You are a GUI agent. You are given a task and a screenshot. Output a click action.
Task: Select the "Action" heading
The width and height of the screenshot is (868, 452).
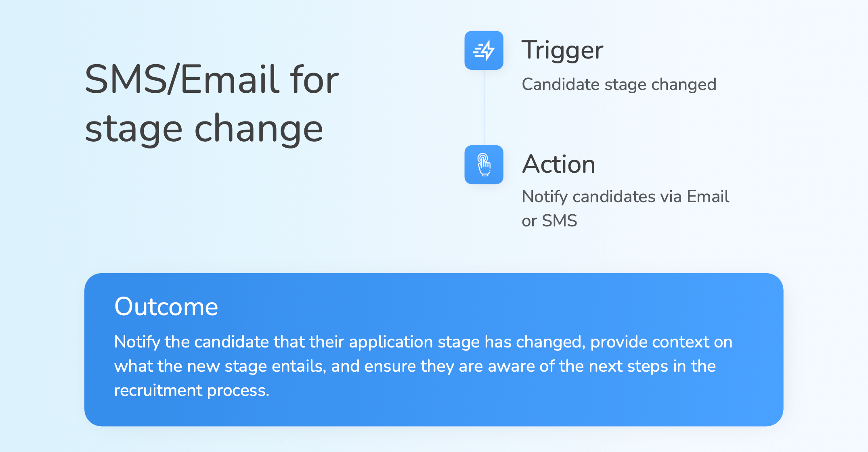coord(559,164)
